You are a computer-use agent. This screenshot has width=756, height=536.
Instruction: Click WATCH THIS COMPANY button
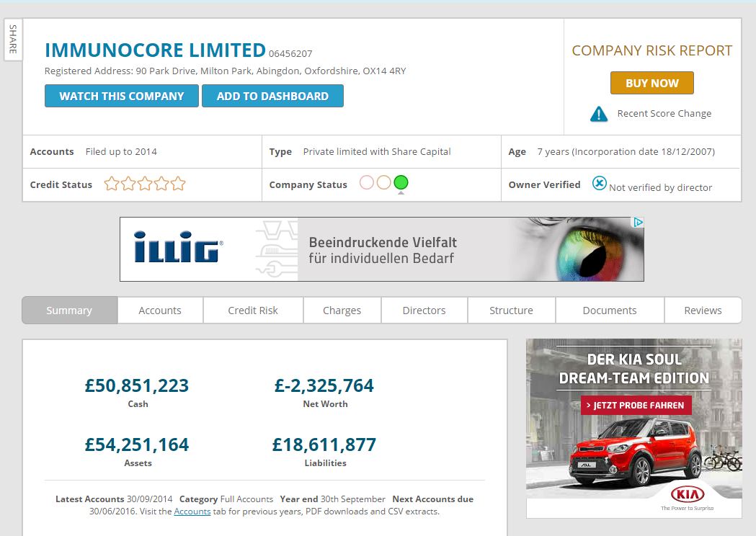click(x=122, y=96)
